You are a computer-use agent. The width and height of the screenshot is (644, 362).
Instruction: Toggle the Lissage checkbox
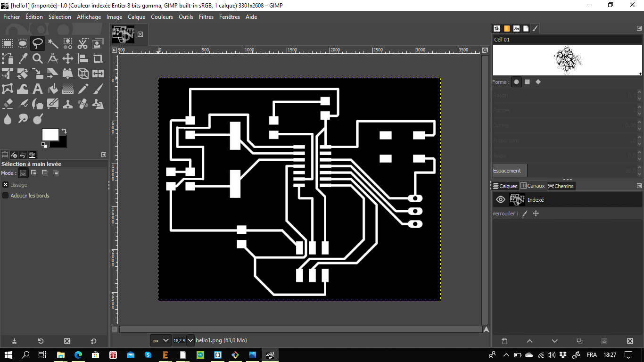(6, 185)
